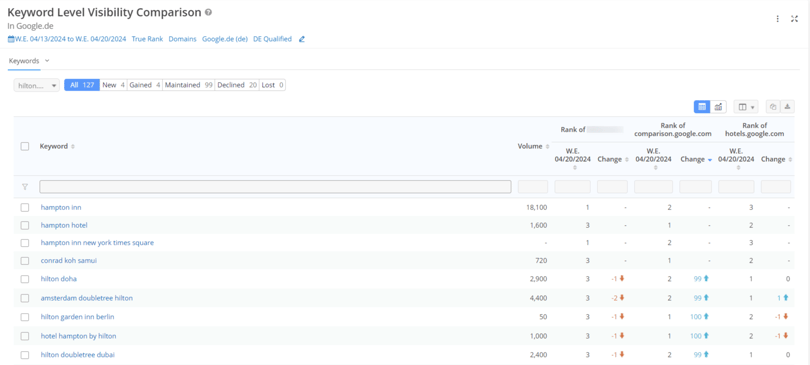The width and height of the screenshot is (810, 365).
Task: Click the 4,400 volume value
Action: pos(538,298)
